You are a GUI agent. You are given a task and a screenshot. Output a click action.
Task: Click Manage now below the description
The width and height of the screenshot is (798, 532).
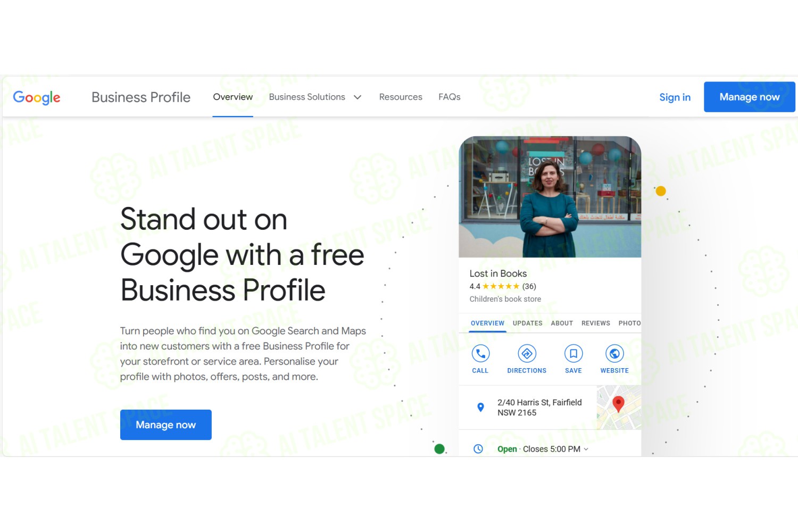click(166, 425)
